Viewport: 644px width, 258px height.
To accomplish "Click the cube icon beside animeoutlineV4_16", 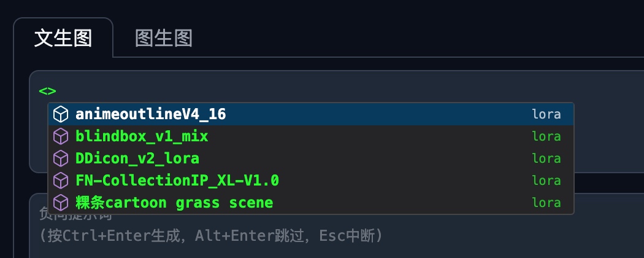I will pyautogui.click(x=60, y=114).
